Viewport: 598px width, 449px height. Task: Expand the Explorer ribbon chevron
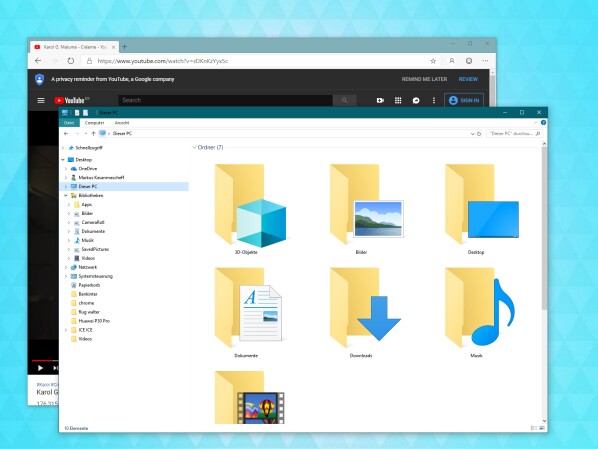[535, 123]
